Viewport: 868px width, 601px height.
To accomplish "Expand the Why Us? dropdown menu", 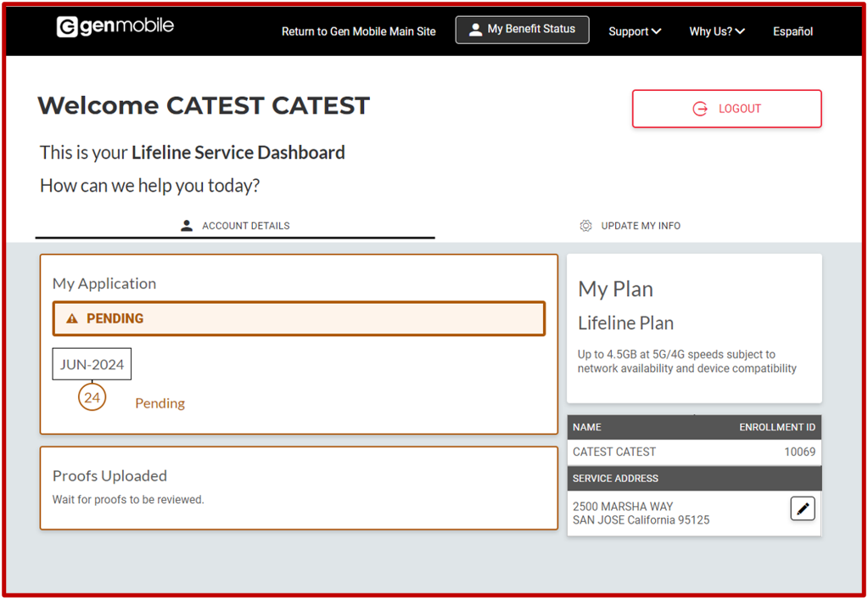I will tap(717, 31).
